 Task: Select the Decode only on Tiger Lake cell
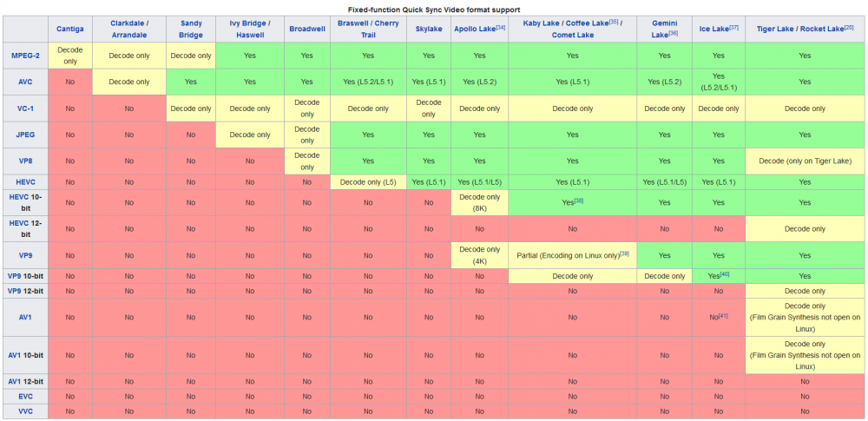(805, 161)
